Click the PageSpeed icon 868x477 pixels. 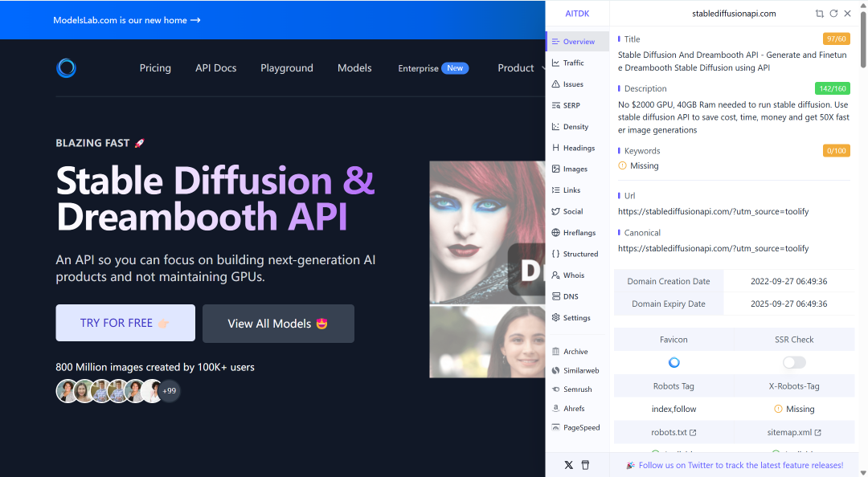[x=556, y=427]
